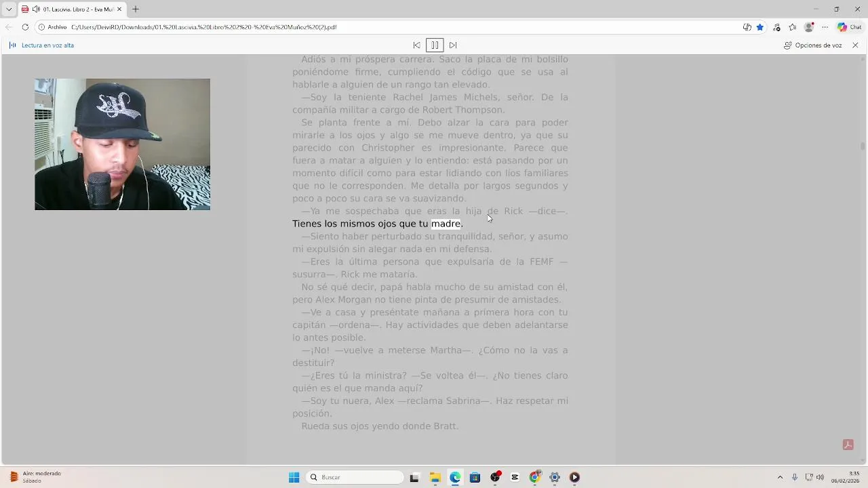Go back to previous page
868x488 pixels.
(9, 27)
